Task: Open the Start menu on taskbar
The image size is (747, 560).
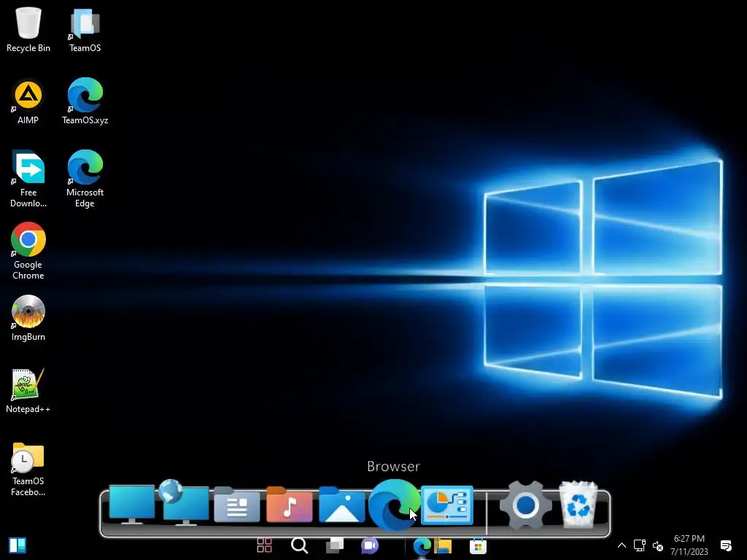Action: click(18, 545)
